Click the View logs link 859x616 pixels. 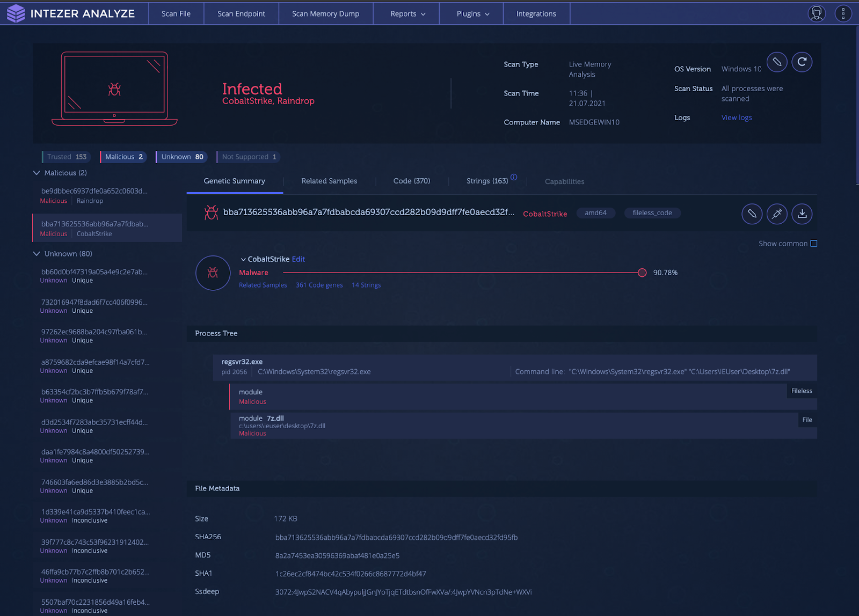pyautogui.click(x=736, y=118)
